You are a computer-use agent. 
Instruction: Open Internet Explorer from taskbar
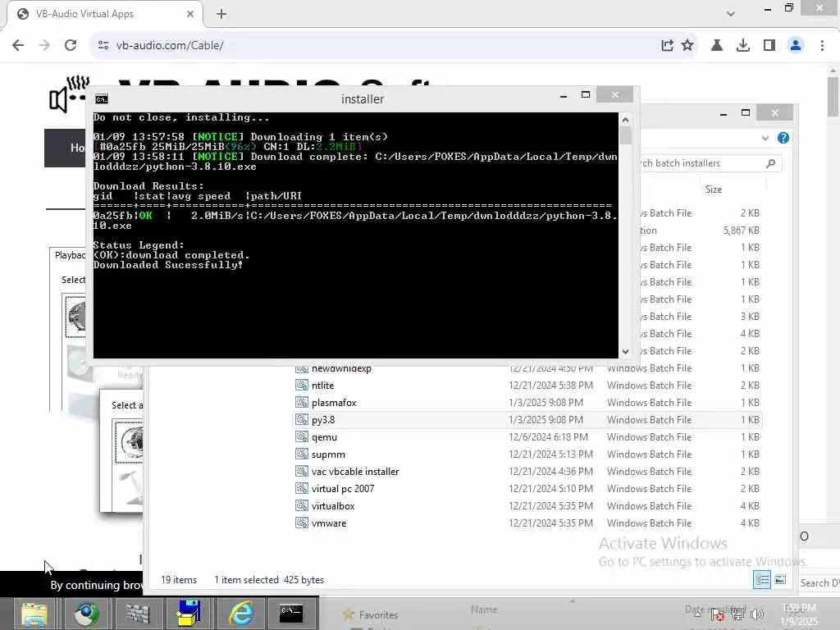[x=241, y=614]
